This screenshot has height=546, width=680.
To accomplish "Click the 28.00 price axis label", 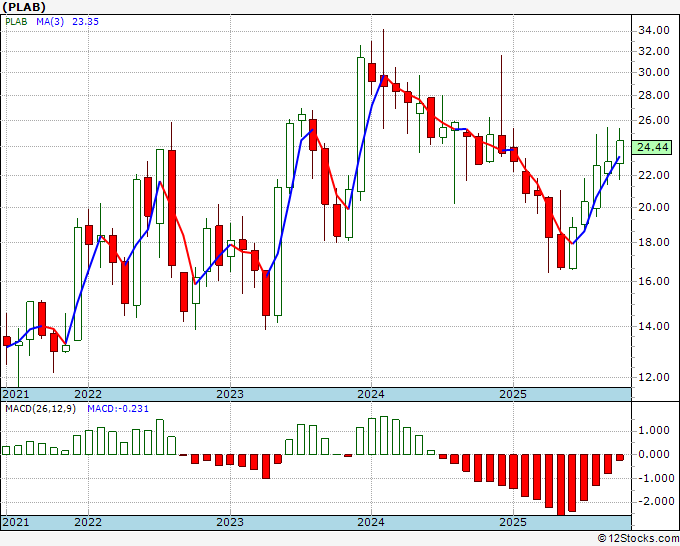I will coord(654,95).
